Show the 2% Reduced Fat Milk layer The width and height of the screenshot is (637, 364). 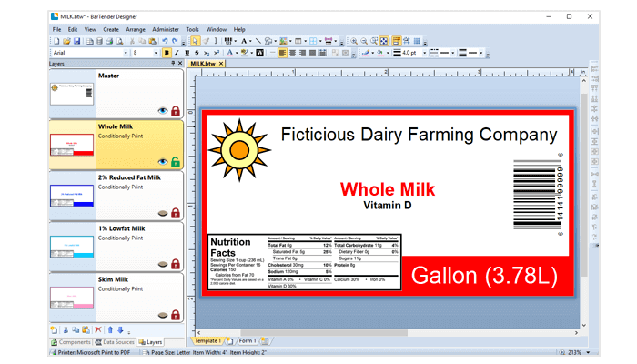pyautogui.click(x=163, y=213)
